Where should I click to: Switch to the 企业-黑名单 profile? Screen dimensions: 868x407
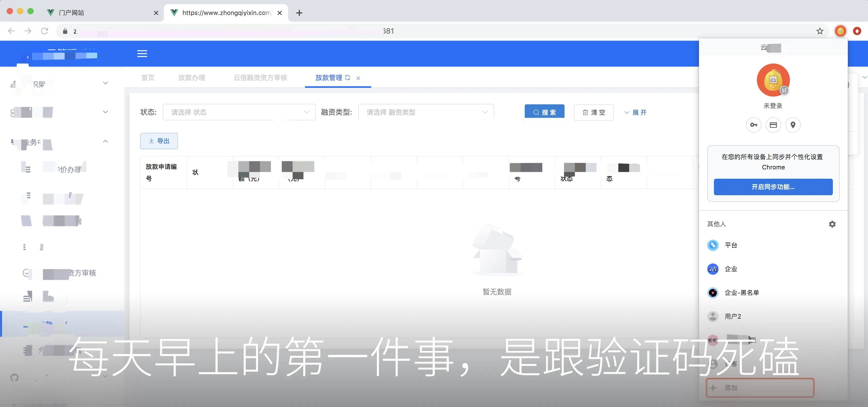click(x=773, y=293)
